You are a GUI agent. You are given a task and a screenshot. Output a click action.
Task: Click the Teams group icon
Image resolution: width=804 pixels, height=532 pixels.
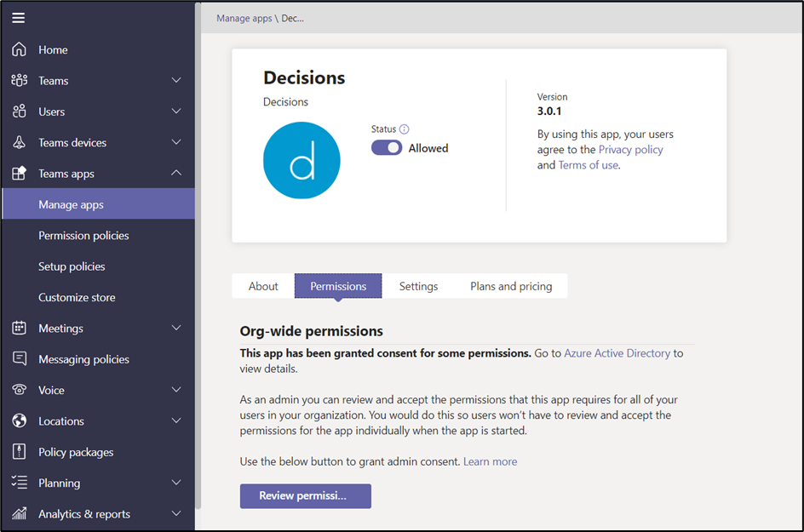(19, 81)
